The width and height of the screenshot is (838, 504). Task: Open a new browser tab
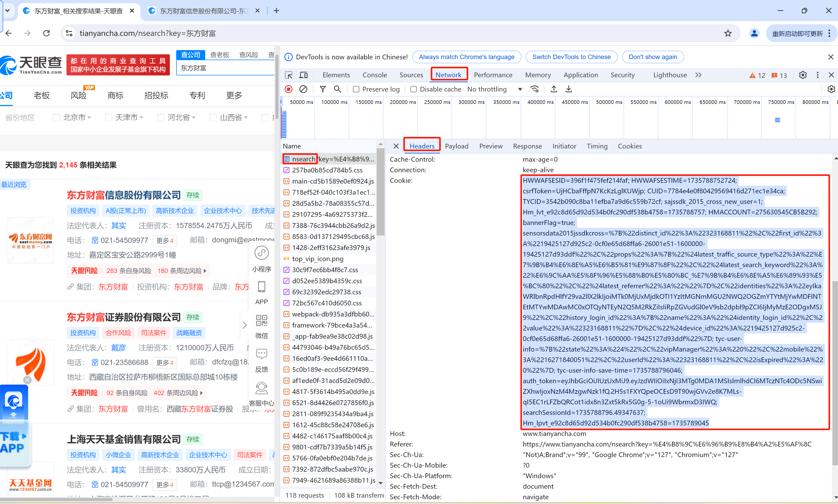click(x=276, y=11)
